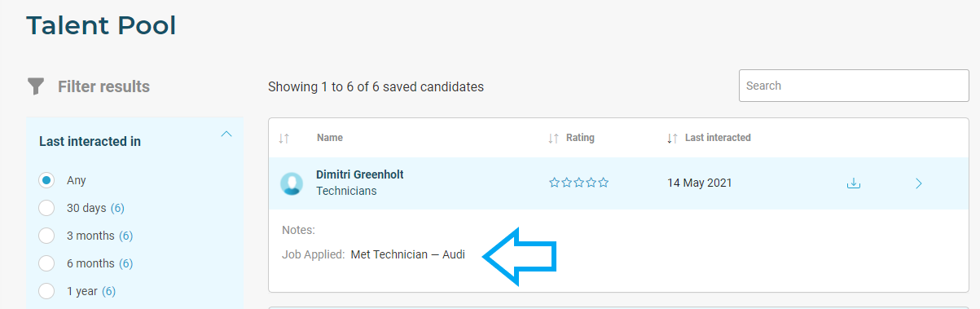Select the 1 year radio option
Viewport: 980px width, 309px height.
(x=47, y=291)
